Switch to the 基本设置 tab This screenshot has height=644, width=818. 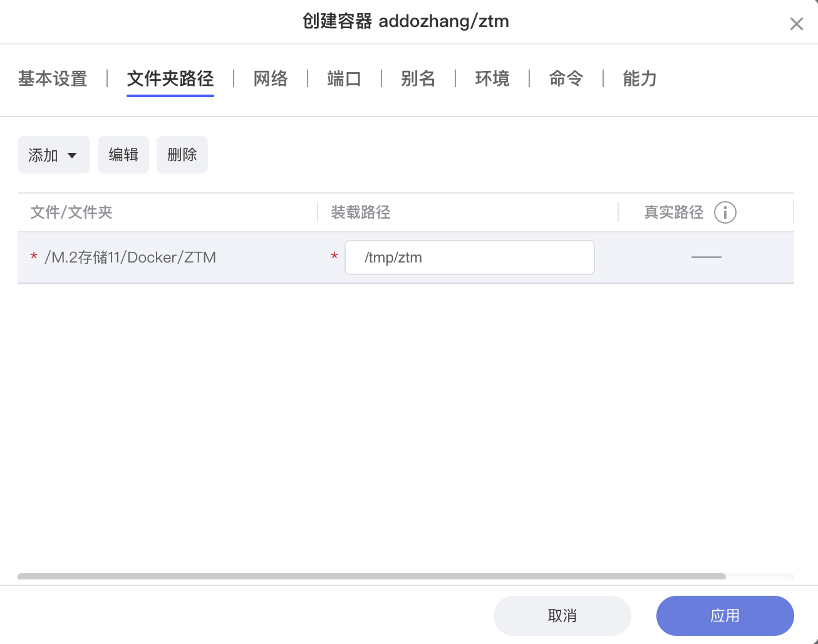52,79
